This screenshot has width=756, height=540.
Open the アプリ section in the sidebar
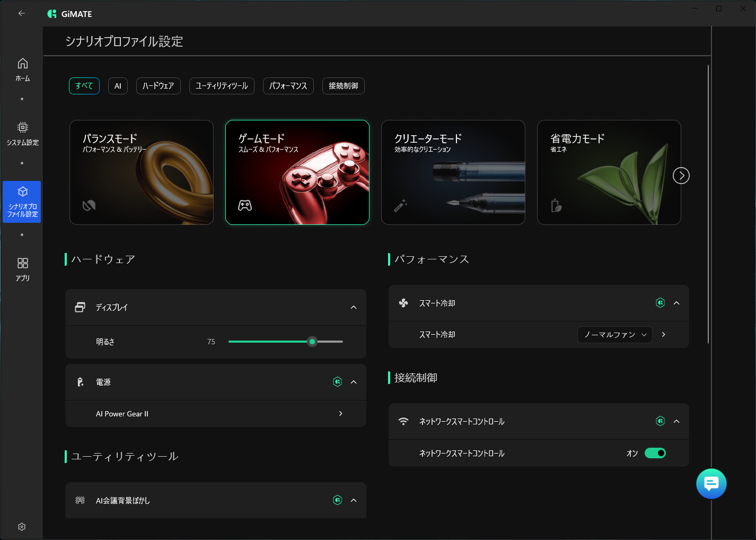point(22,269)
